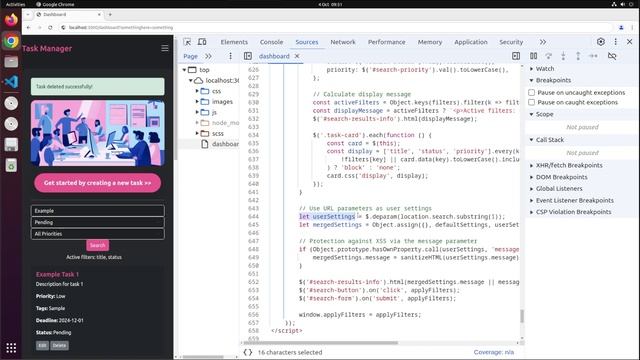This screenshot has height=360, width=640.
Task: Switch to the Security tab
Action: pos(511,42)
